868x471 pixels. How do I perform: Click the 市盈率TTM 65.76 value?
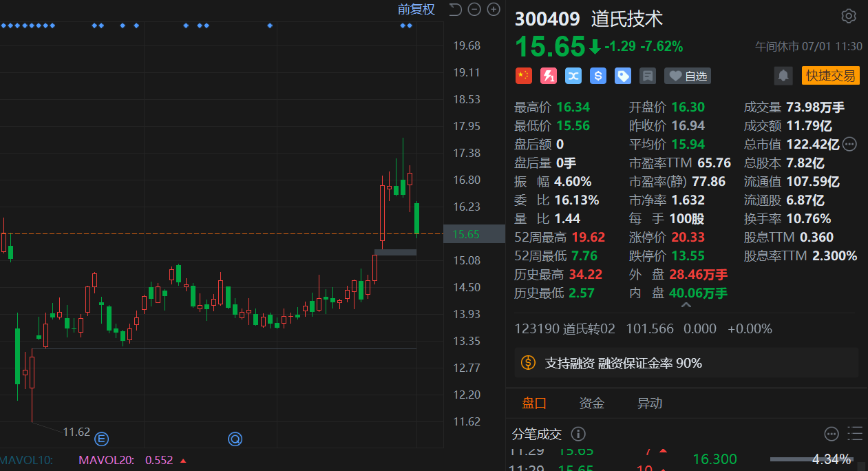[x=714, y=163]
